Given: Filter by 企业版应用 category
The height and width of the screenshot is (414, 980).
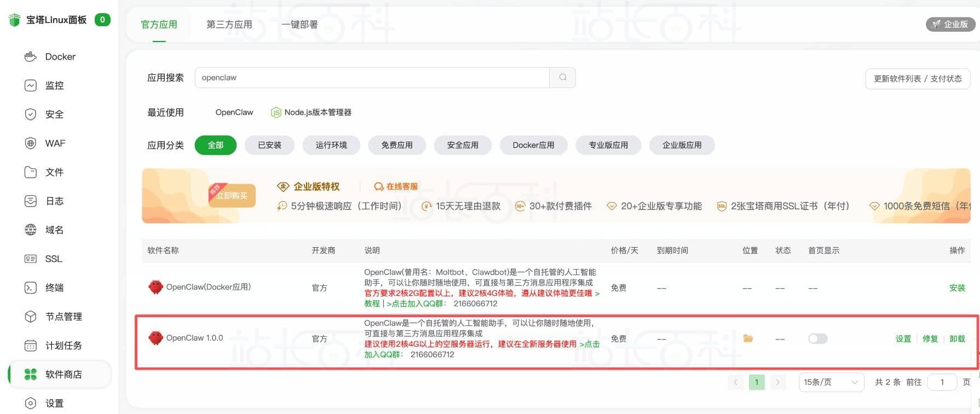Looking at the screenshot, I should [682, 145].
